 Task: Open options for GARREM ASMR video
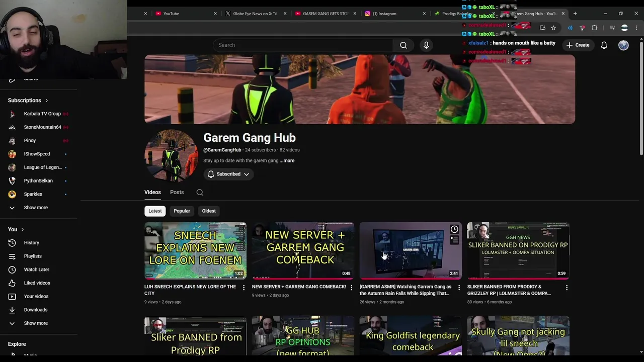pos(459,288)
